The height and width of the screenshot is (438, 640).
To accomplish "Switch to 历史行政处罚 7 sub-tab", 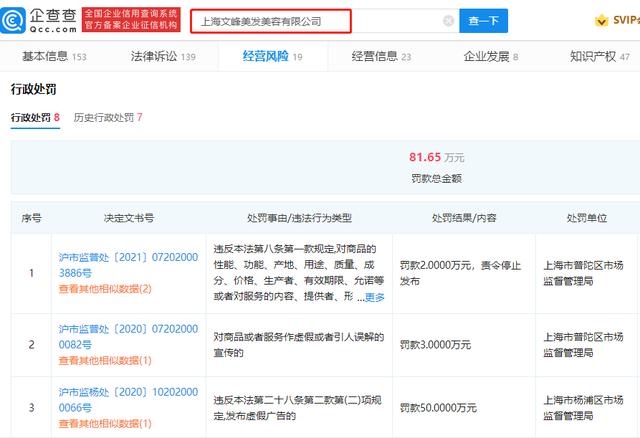I will click(x=108, y=118).
